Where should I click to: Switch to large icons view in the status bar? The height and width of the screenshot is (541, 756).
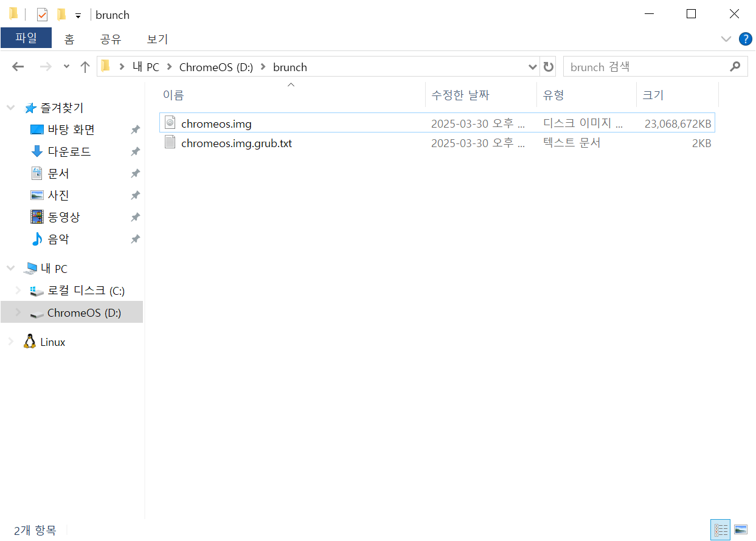[x=741, y=530]
